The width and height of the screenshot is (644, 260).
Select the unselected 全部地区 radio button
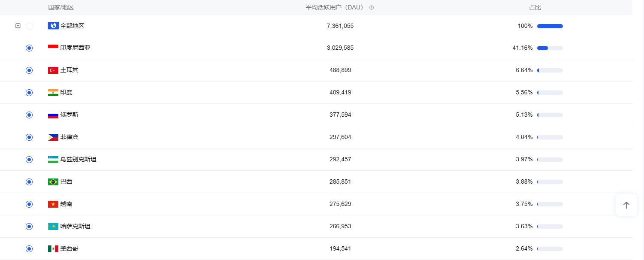(x=30, y=26)
